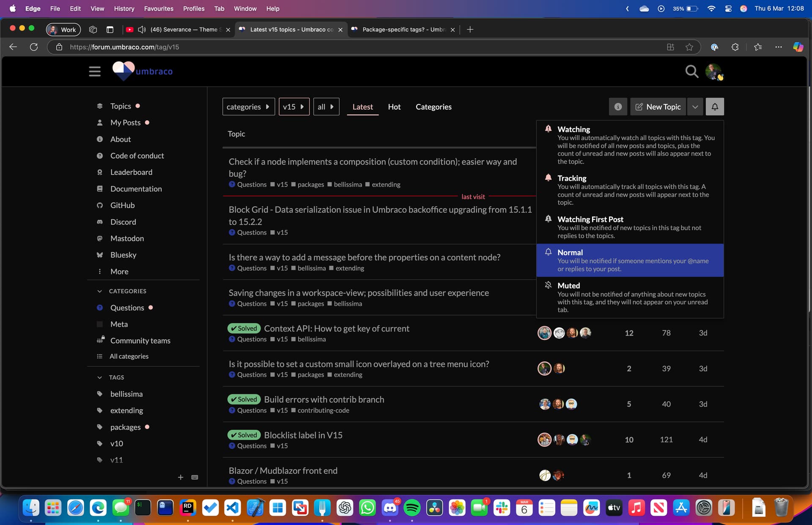Viewport: 812px width, 525px height.
Task: Select Normal notification level
Action: pyautogui.click(x=630, y=260)
